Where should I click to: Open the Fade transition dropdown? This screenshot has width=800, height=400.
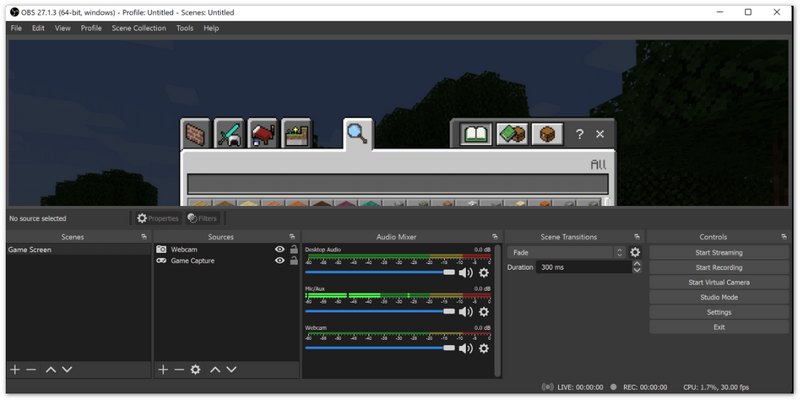(x=565, y=253)
